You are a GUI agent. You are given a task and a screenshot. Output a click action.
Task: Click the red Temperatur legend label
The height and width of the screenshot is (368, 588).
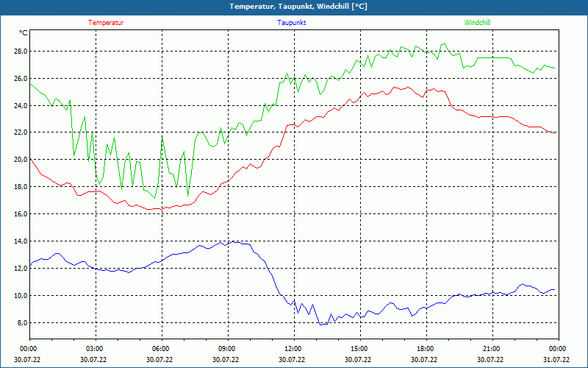click(x=106, y=23)
